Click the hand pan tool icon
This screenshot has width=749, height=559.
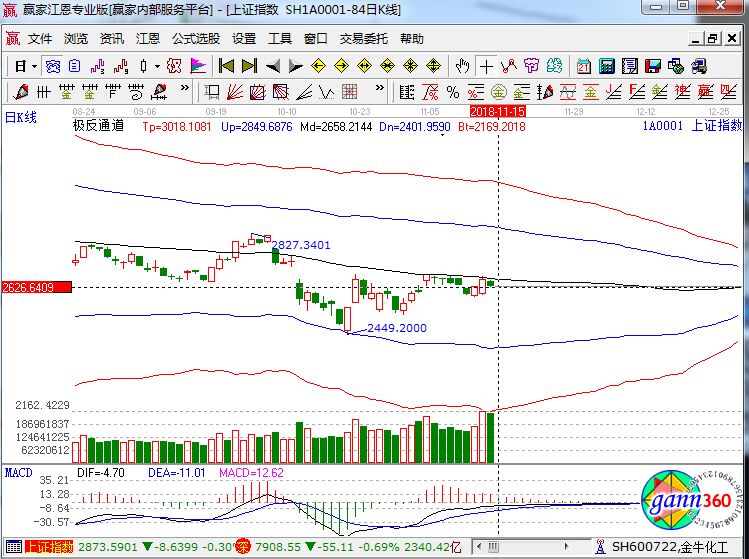[461, 66]
